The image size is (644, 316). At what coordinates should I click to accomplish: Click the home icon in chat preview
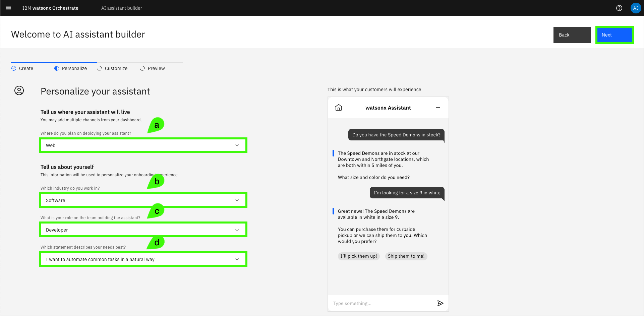(x=339, y=108)
